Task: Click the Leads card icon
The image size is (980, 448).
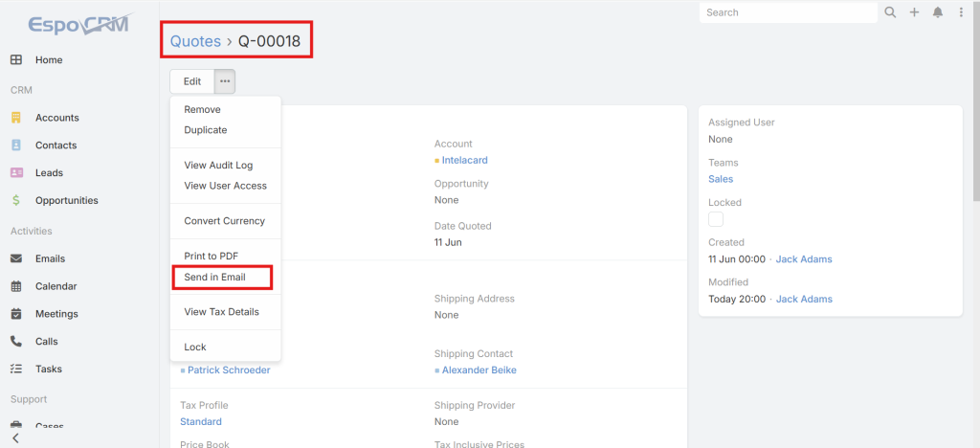Action: [x=16, y=172]
